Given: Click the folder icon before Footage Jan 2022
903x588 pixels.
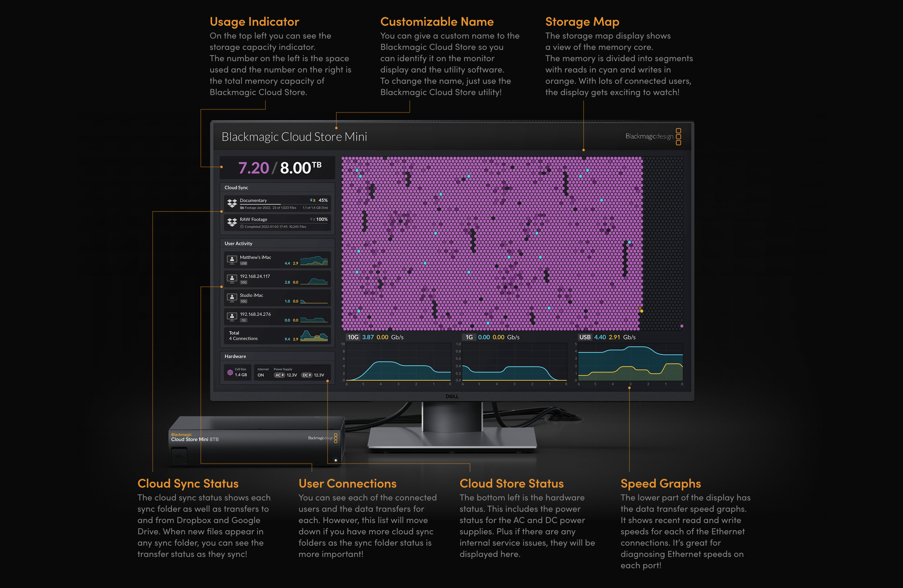Looking at the screenshot, I should point(242,208).
